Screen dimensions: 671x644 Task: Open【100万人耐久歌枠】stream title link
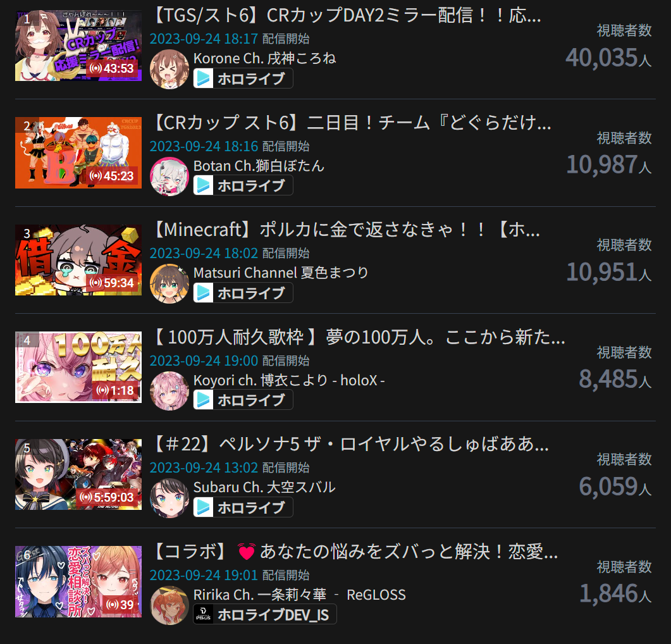tap(358, 337)
